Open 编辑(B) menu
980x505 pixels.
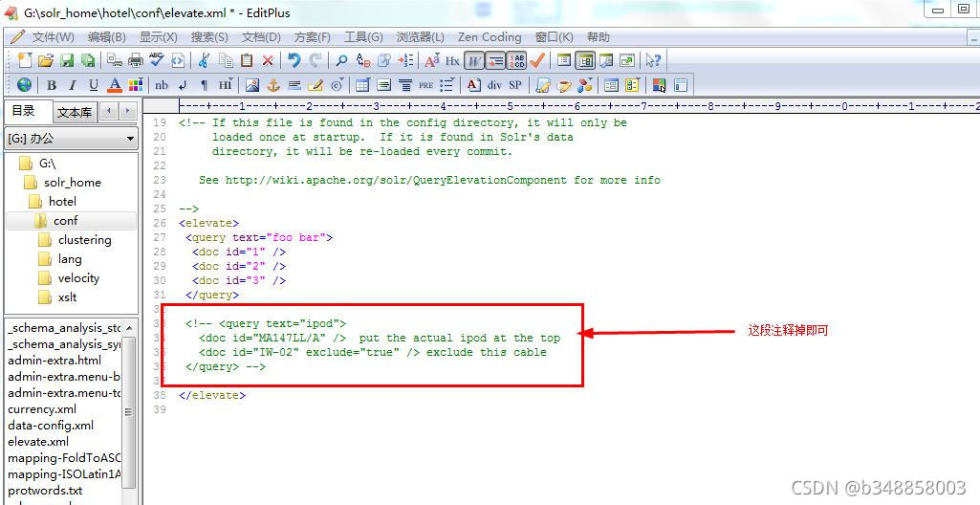click(107, 37)
